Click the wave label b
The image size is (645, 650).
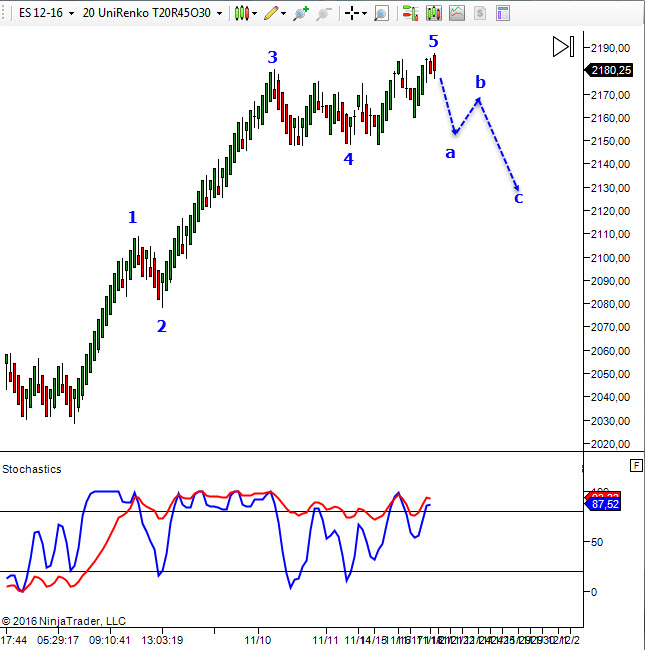480,82
